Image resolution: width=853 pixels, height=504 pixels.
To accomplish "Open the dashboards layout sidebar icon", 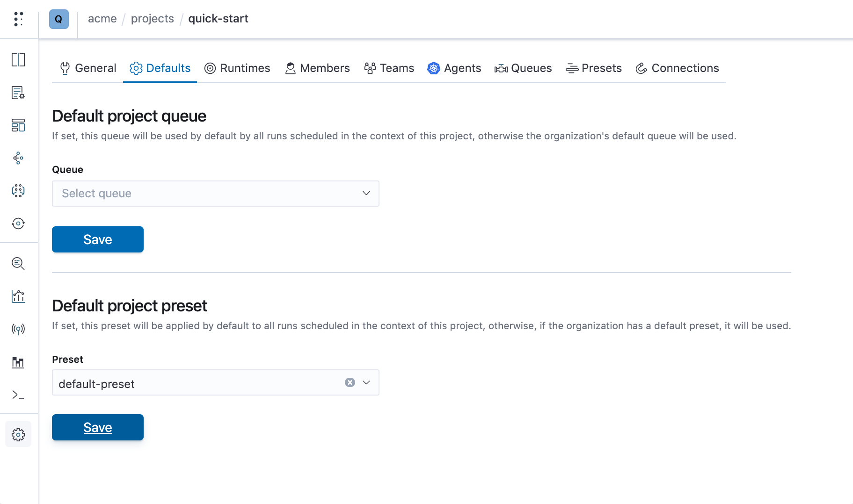I will click(x=18, y=125).
